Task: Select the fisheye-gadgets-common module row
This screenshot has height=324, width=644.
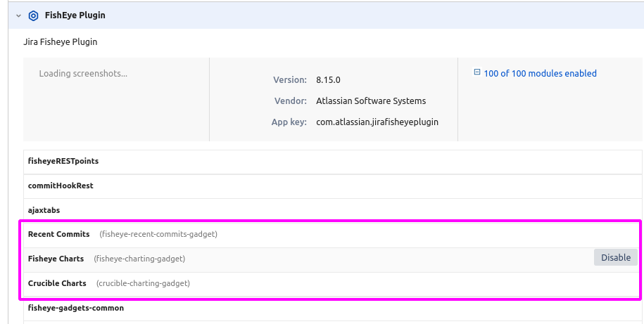Action: pos(333,309)
